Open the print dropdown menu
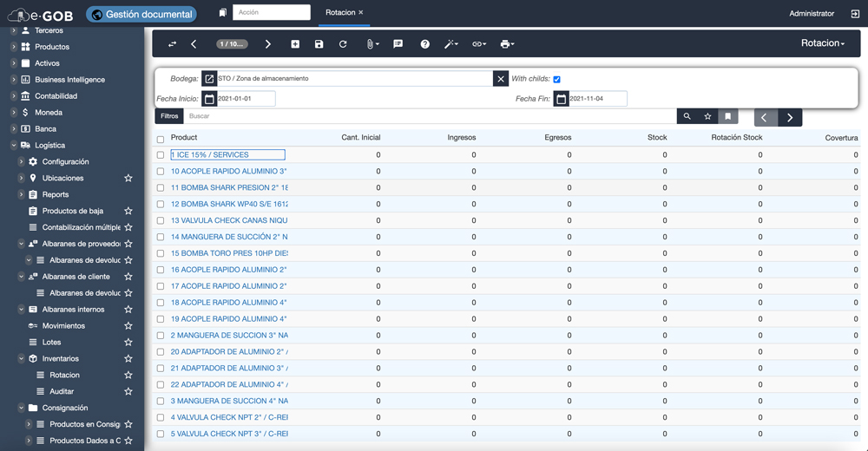This screenshot has height=451, width=868. coord(507,44)
